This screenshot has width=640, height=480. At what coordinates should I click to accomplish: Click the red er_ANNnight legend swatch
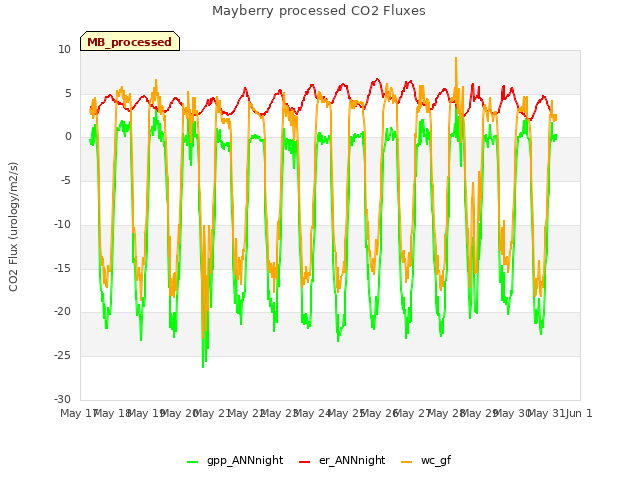click(304, 462)
